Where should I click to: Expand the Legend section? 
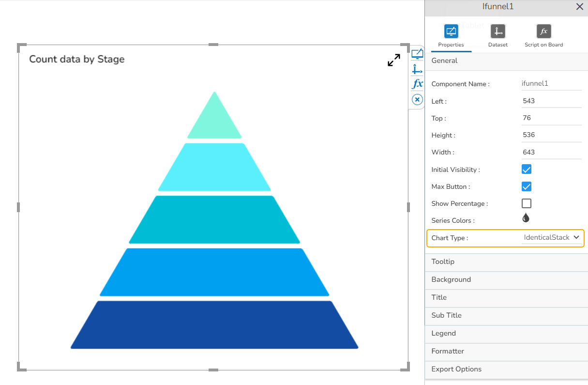(506, 333)
